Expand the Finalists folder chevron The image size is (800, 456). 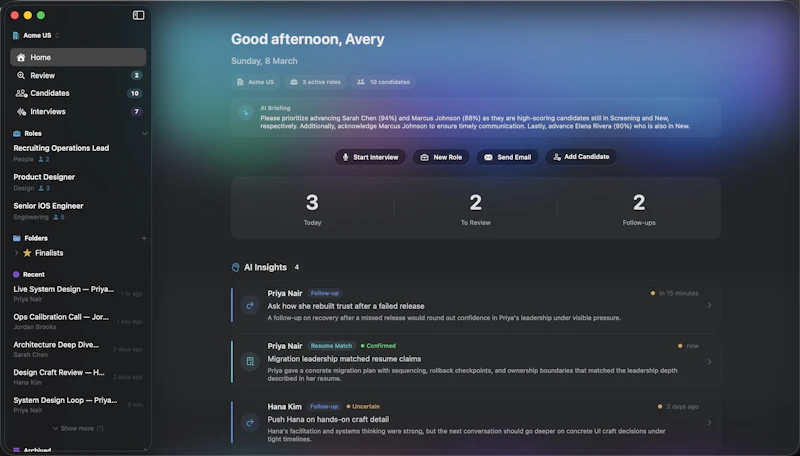(x=16, y=252)
